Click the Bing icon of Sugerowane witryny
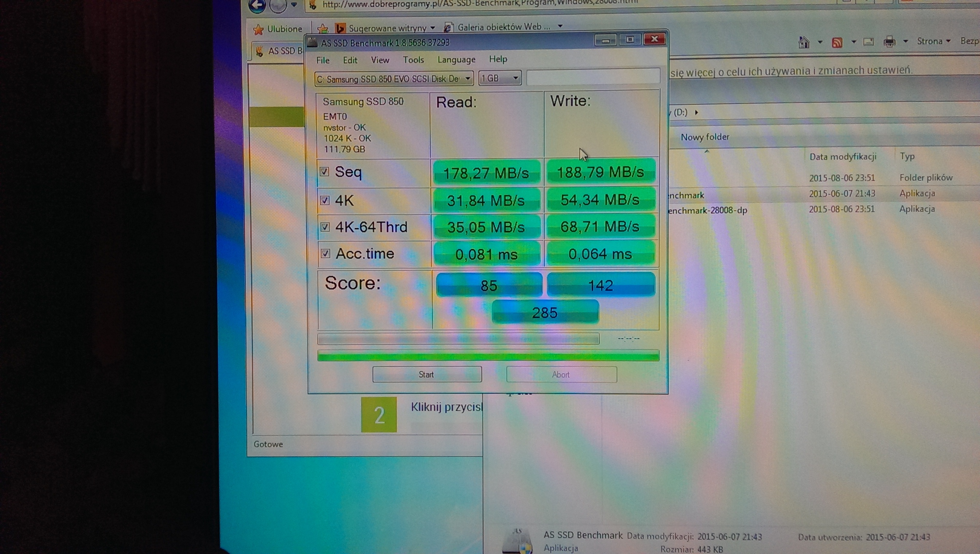Viewport: 980px width, 554px height. tap(340, 28)
